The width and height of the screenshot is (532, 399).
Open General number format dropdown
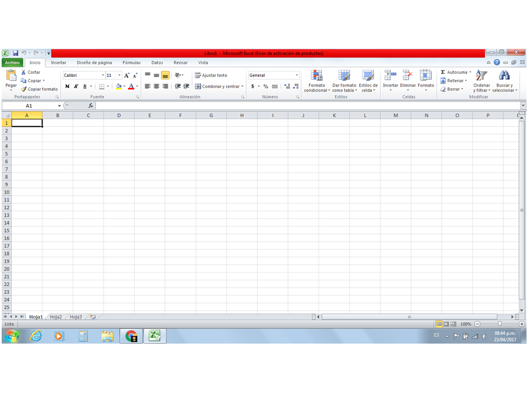pyautogui.click(x=296, y=75)
